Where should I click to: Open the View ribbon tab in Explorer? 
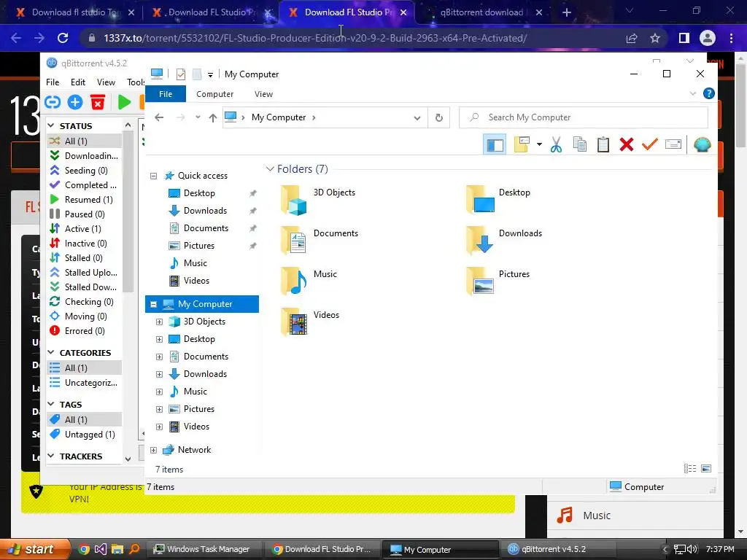(263, 94)
